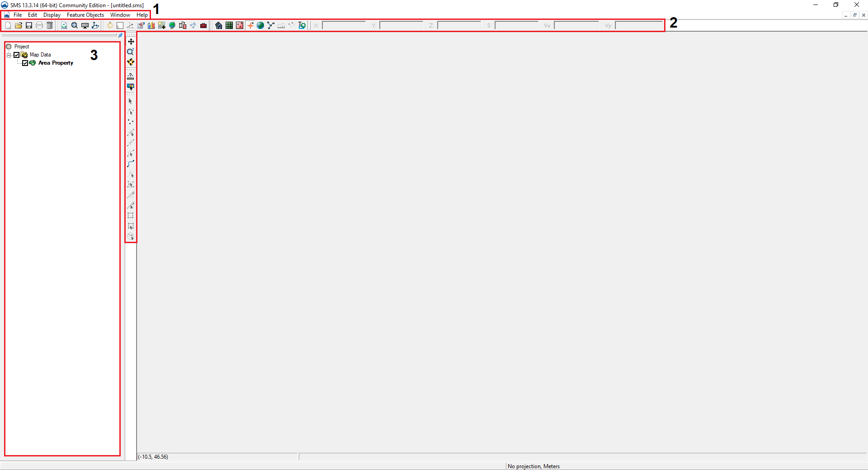Viewport: 868px width, 470px height.
Task: Open the Window menu
Action: coord(120,15)
